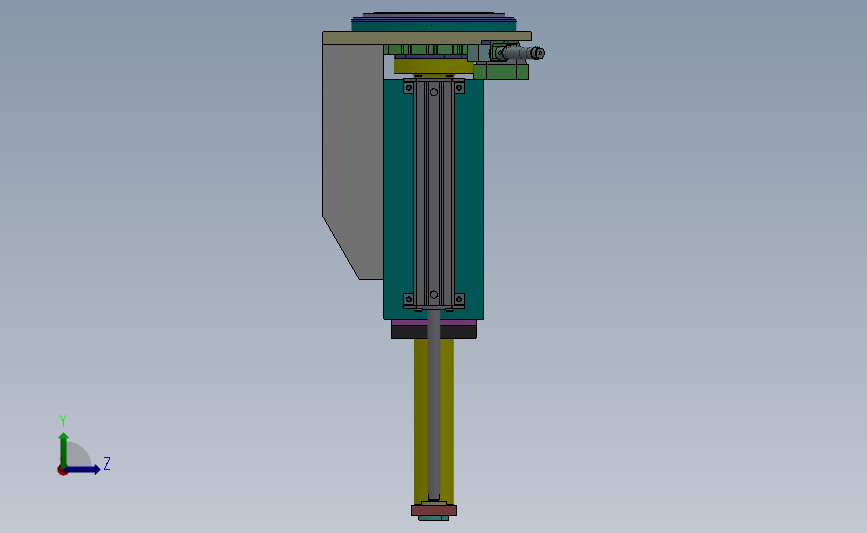Click the red origin point of the triad
The height and width of the screenshot is (533, 867).
coord(62,471)
